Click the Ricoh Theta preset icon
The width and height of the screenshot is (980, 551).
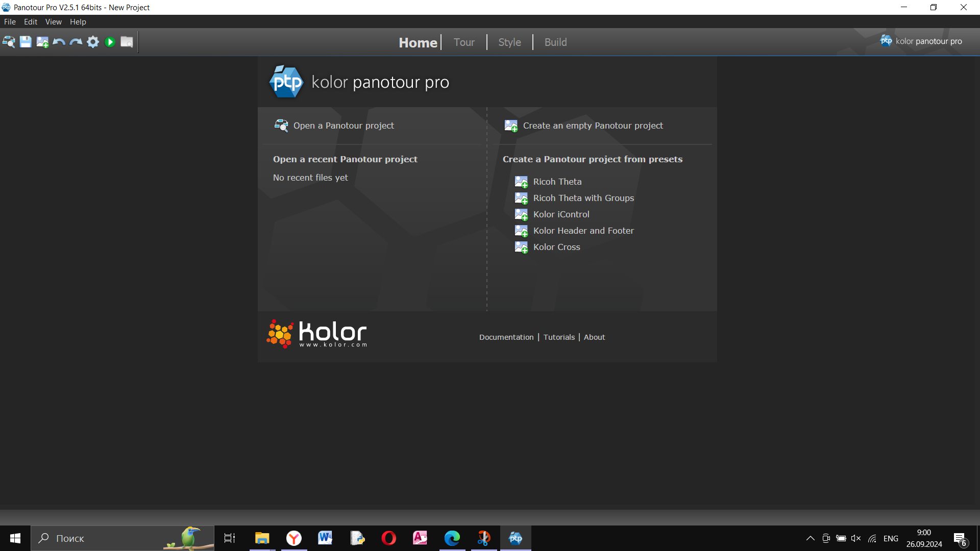(521, 182)
